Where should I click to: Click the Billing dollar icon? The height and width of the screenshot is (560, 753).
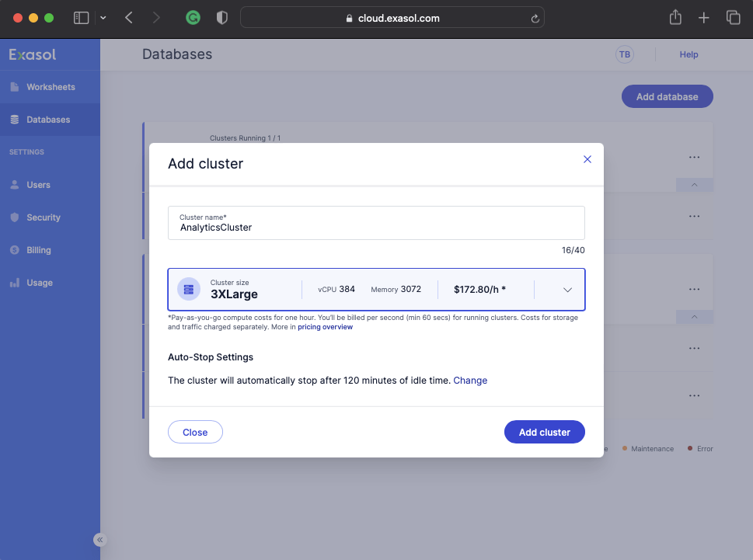[x=14, y=250]
